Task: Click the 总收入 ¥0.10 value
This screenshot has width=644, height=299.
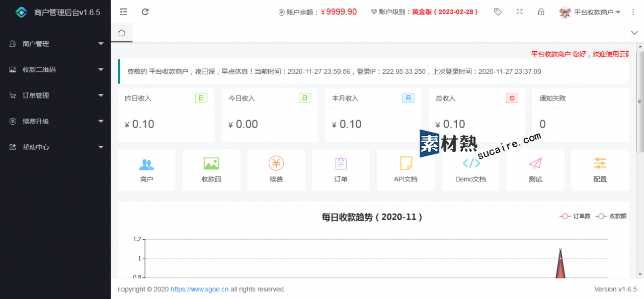Action: coord(450,124)
